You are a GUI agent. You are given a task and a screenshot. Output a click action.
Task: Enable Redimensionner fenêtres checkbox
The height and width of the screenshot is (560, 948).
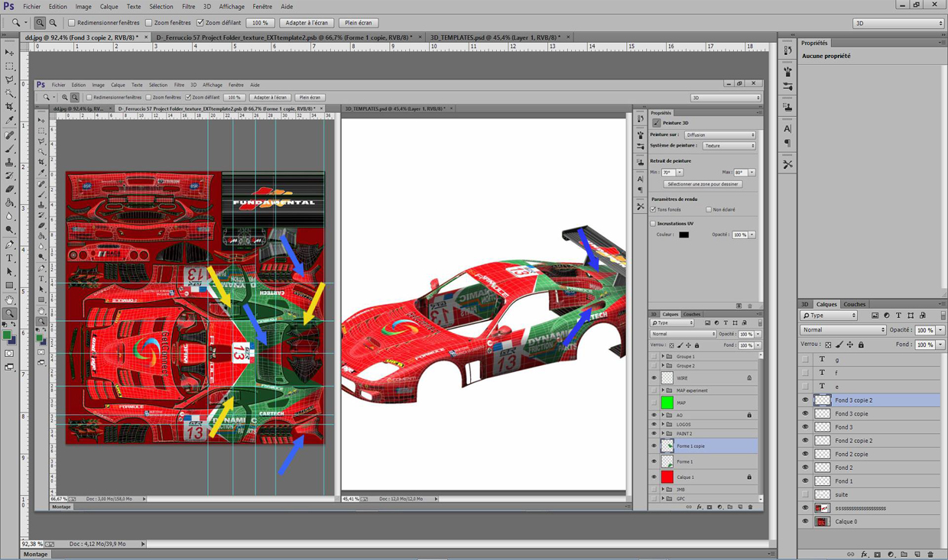point(72,23)
